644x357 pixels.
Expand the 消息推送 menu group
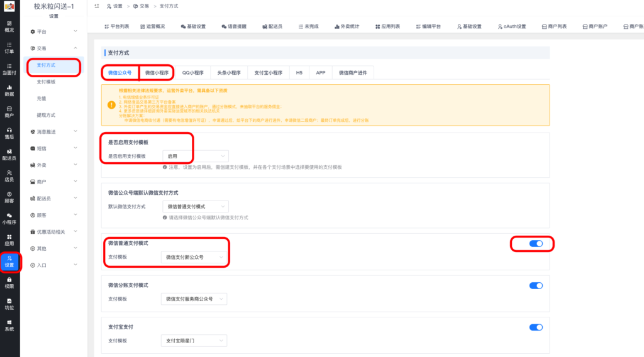[x=54, y=131]
